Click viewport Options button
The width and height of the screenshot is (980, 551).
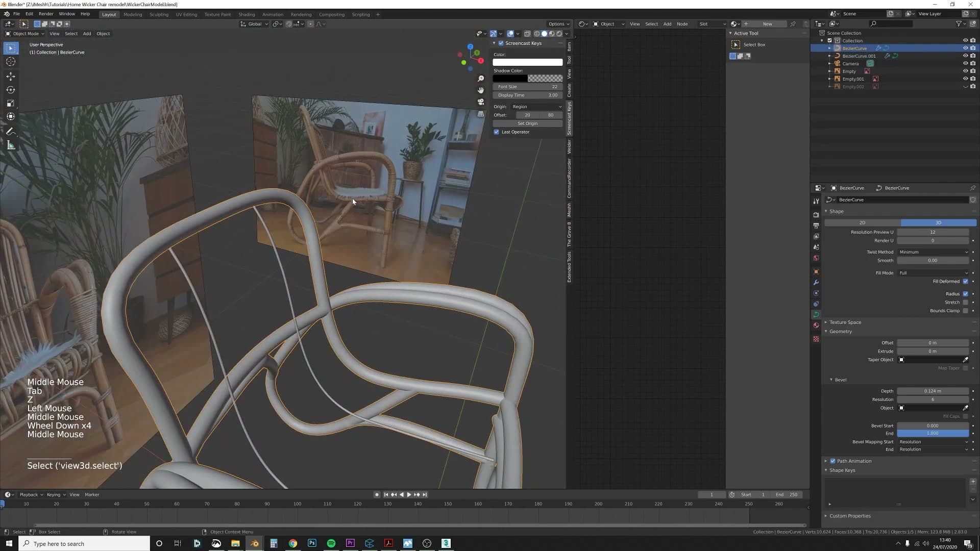558,24
